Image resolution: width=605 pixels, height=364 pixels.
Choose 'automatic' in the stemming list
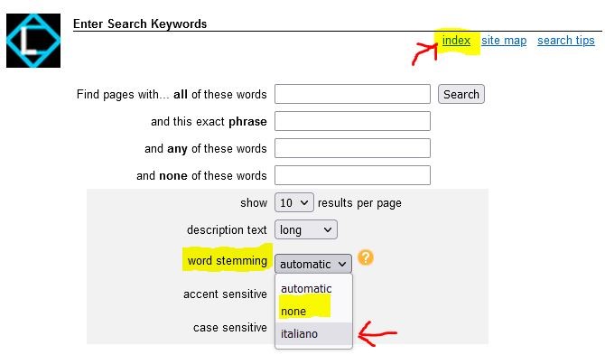pyautogui.click(x=313, y=288)
